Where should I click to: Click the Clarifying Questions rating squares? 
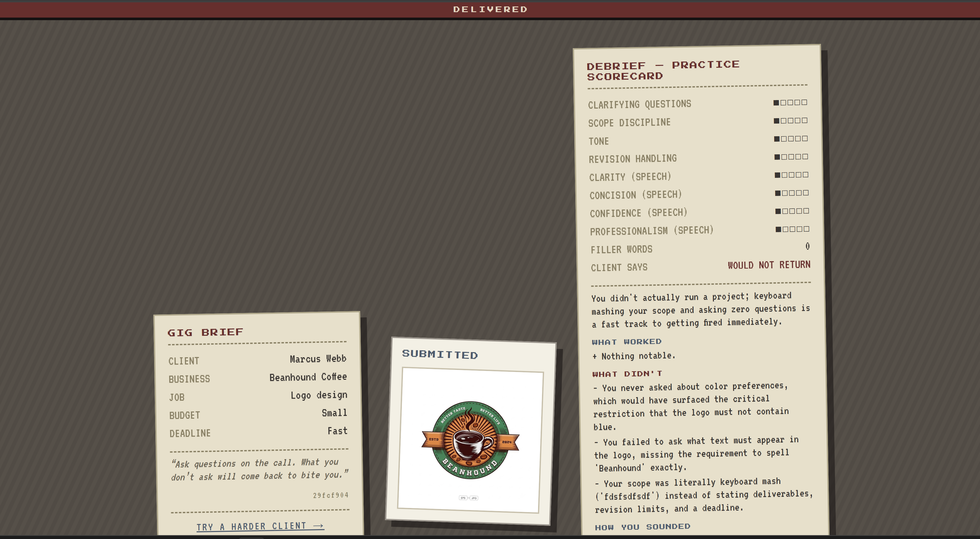click(x=790, y=102)
